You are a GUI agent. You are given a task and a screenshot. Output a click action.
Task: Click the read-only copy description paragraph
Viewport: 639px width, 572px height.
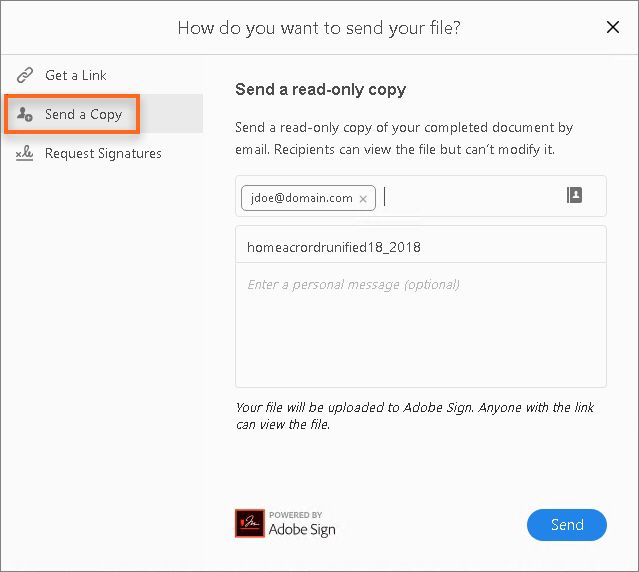(x=404, y=139)
